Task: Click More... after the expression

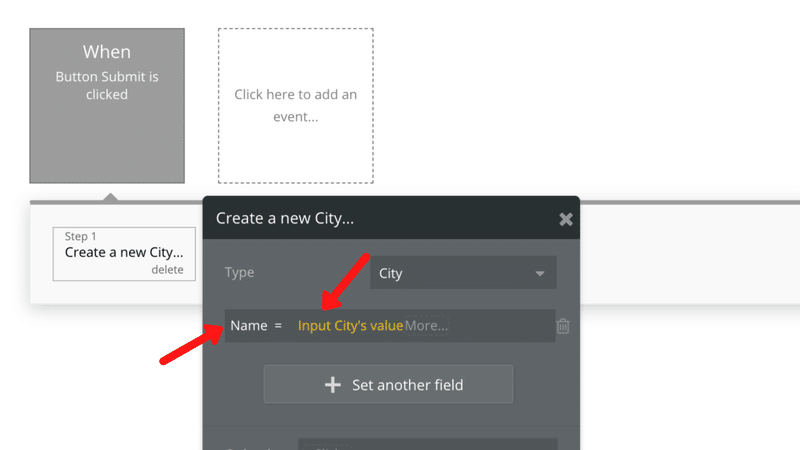Action: click(x=426, y=326)
